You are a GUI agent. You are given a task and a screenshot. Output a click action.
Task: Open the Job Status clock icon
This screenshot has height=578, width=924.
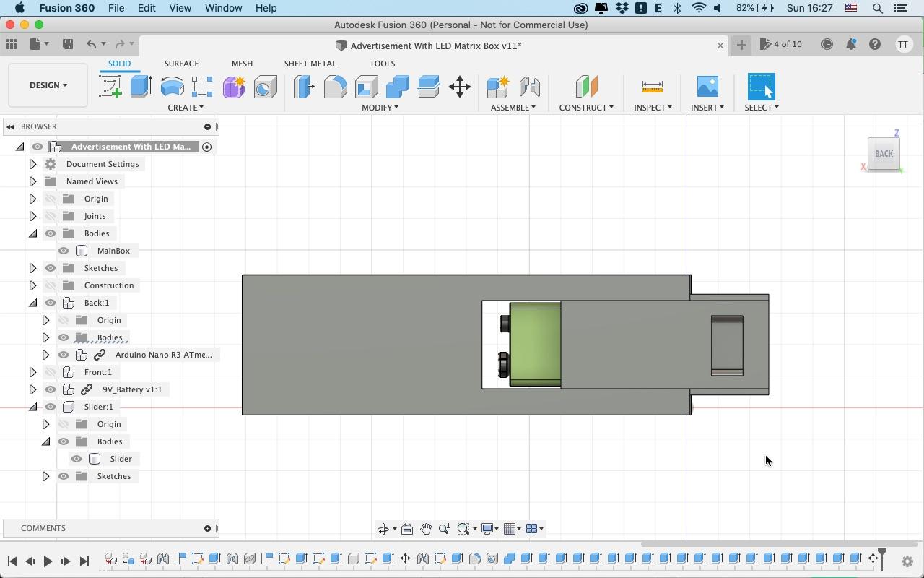pos(827,44)
